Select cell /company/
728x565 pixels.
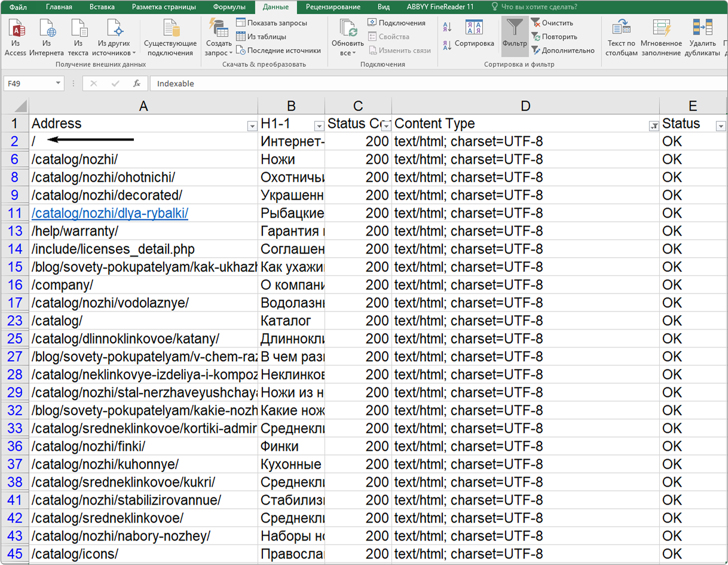[x=143, y=285]
